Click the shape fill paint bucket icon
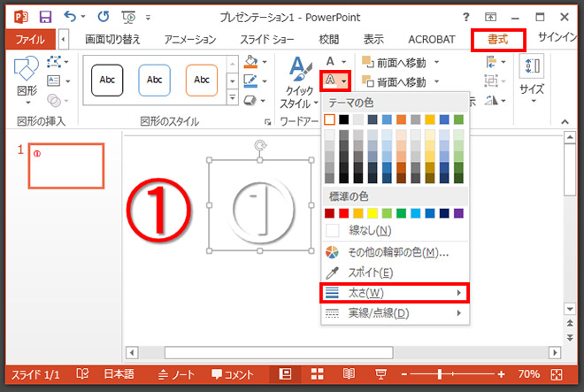 coord(250,61)
